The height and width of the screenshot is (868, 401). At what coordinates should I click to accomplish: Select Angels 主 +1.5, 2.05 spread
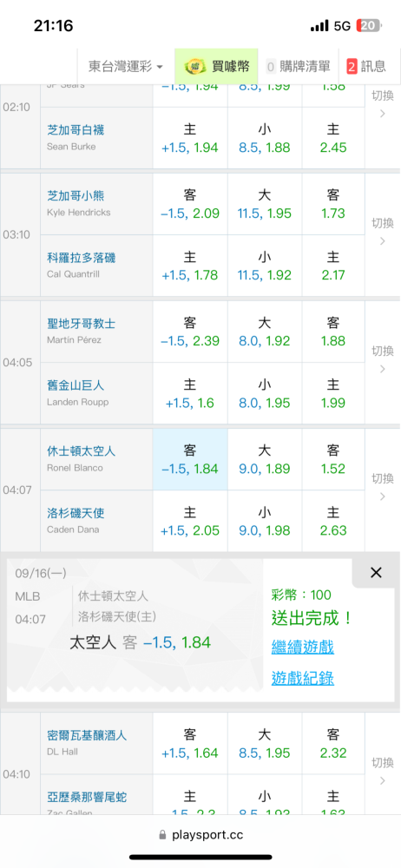pyautogui.click(x=190, y=521)
